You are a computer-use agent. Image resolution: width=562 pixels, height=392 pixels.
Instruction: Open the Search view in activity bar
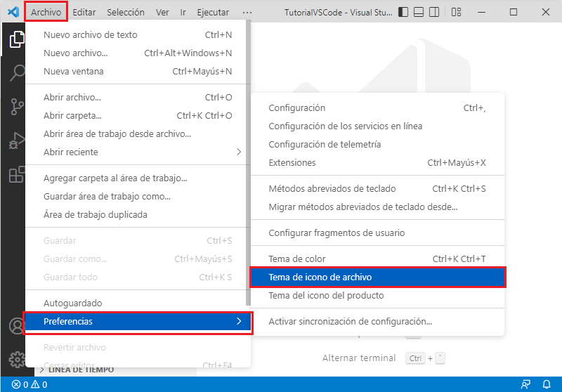16,73
